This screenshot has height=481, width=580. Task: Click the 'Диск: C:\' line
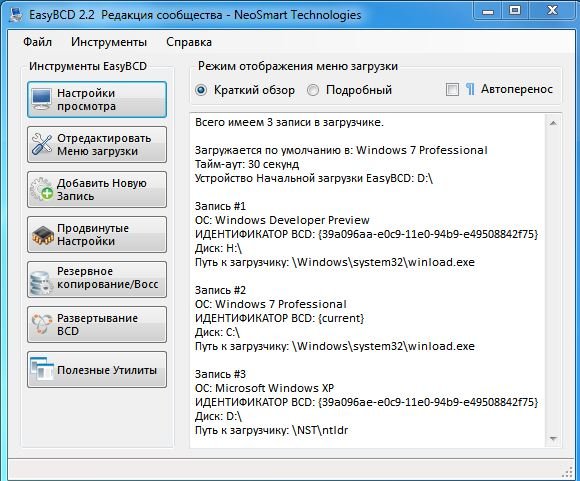click(x=217, y=332)
